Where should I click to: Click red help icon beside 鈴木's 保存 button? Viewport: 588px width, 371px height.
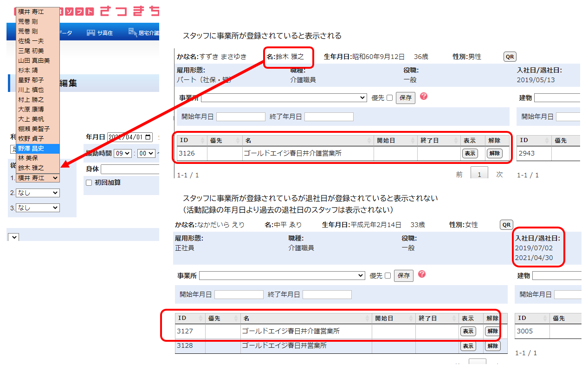click(x=423, y=97)
